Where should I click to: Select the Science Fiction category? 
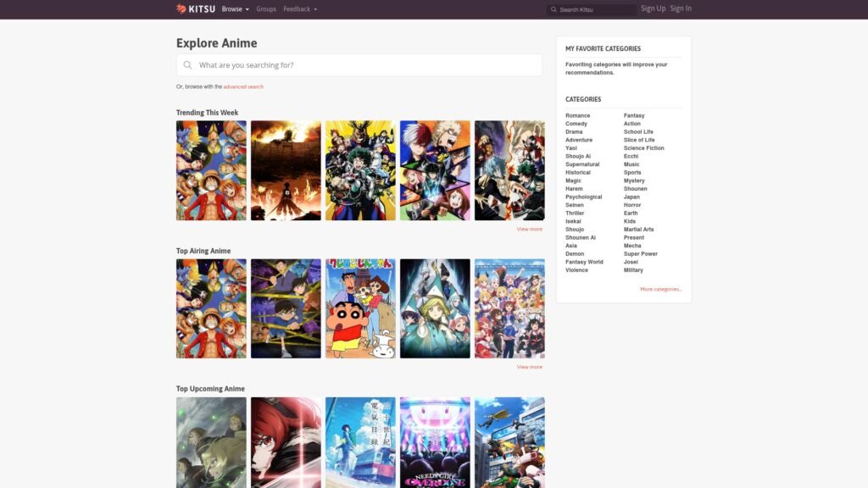(x=643, y=148)
